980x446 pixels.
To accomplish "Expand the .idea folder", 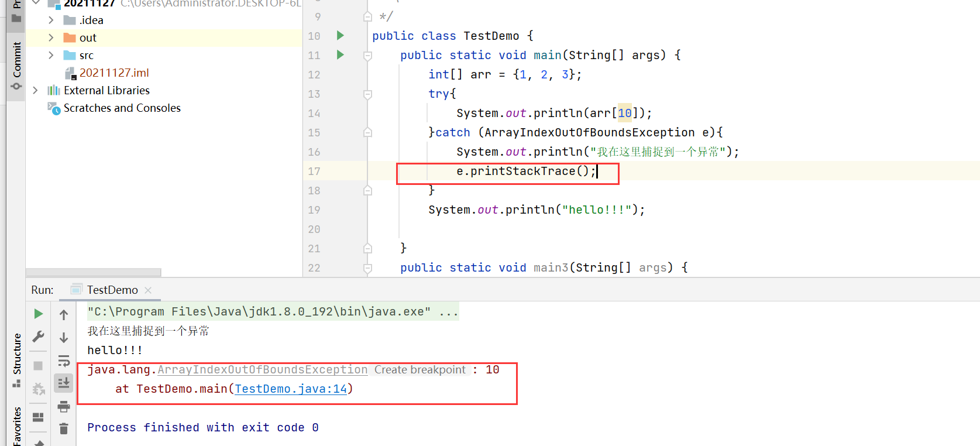I will tap(51, 20).
